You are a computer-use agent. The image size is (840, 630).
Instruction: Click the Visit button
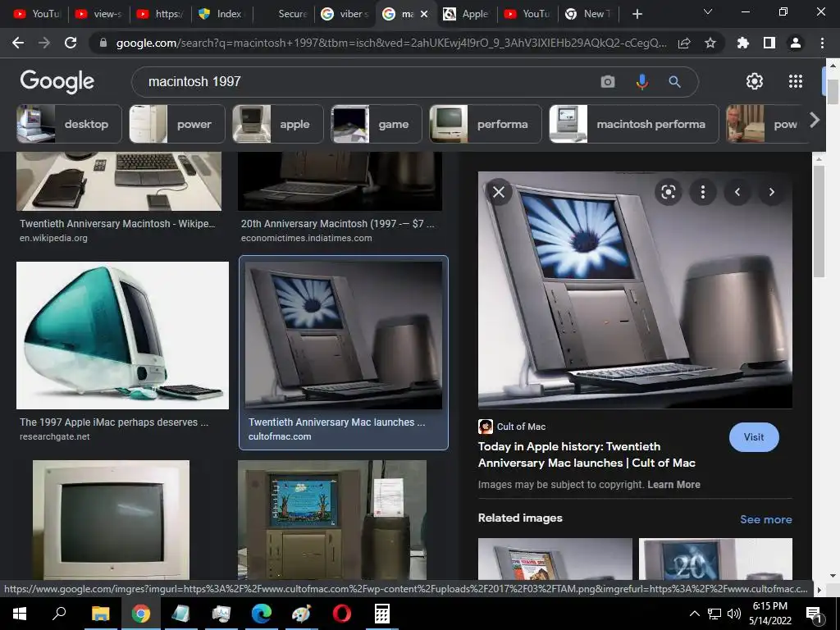point(754,437)
